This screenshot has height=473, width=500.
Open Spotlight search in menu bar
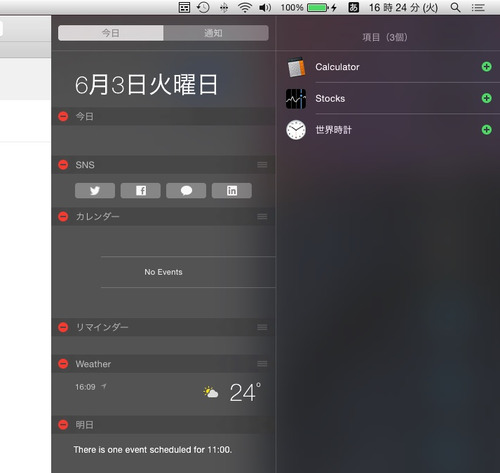pos(455,7)
